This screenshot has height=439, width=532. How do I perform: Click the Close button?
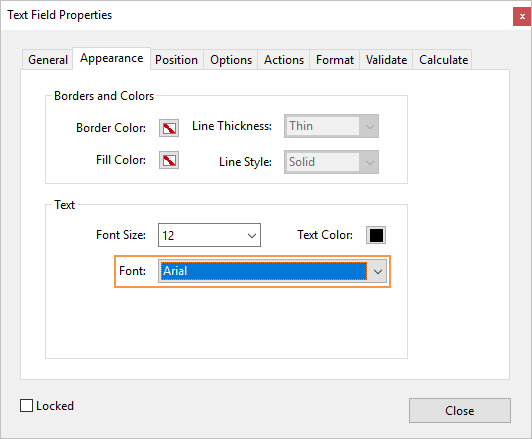pos(460,411)
